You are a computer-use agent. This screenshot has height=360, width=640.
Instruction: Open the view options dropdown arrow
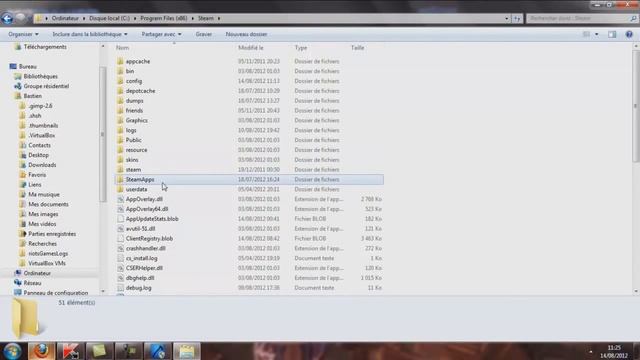pos(597,34)
